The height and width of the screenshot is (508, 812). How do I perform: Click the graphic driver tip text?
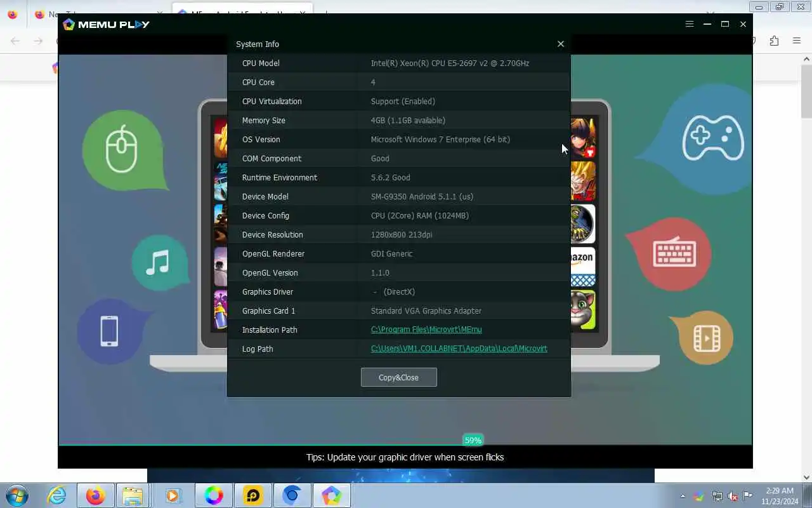coord(405,457)
